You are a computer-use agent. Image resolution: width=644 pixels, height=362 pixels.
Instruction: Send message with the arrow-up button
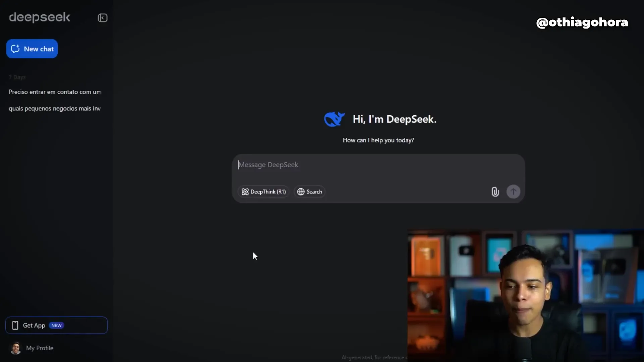[513, 192]
